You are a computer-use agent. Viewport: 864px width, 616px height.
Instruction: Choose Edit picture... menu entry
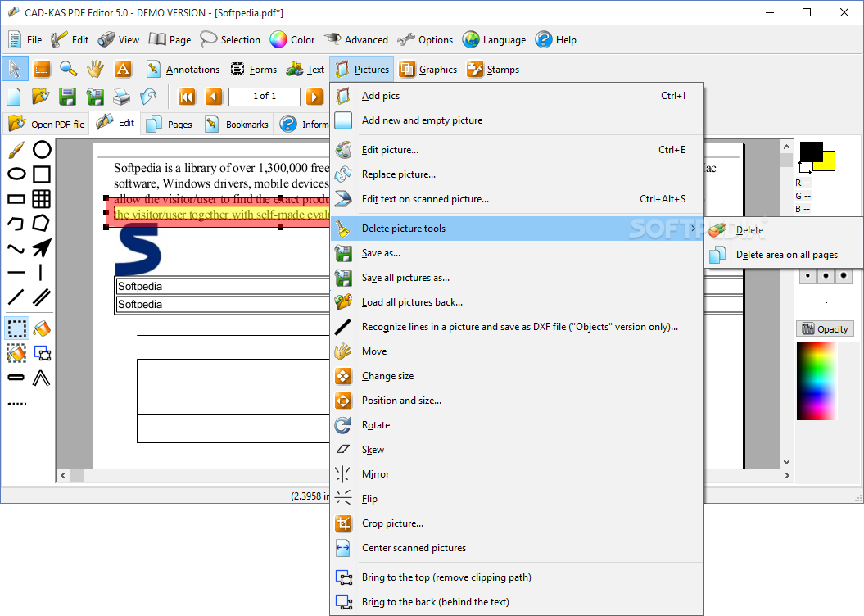click(517, 150)
